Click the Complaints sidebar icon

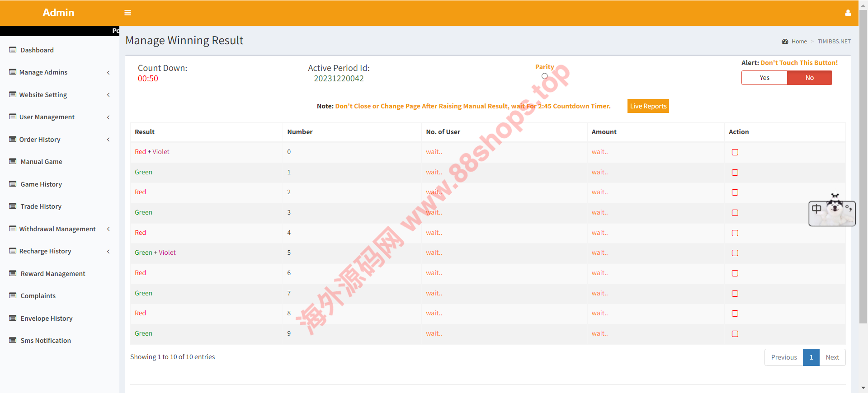13,295
